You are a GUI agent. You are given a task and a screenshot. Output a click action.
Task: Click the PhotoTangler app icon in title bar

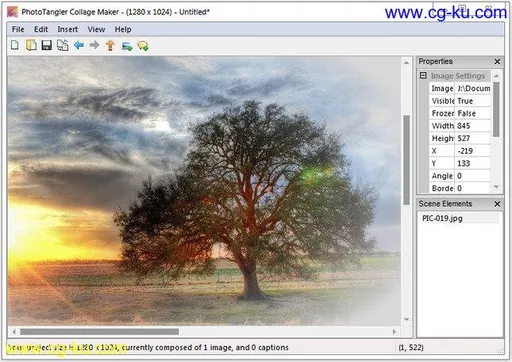click(x=12, y=12)
